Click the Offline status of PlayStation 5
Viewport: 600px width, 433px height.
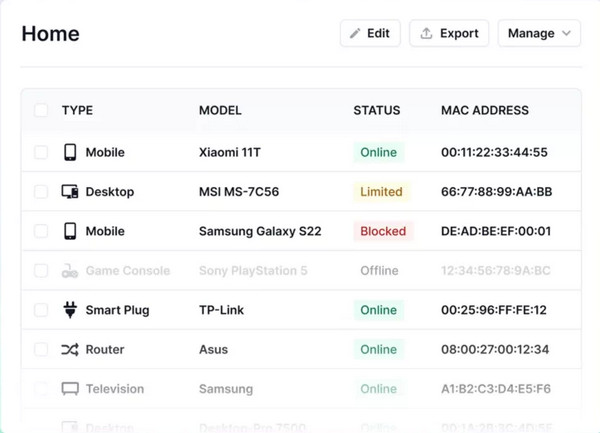379,270
